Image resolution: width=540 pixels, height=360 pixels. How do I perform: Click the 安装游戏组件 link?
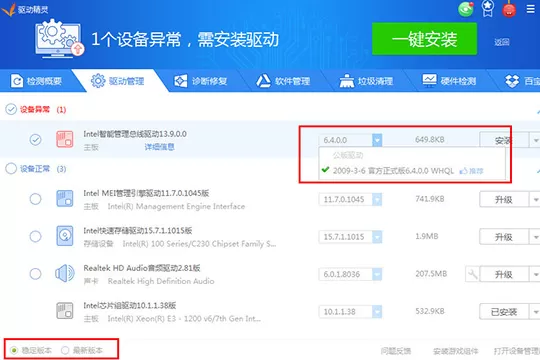click(455, 351)
